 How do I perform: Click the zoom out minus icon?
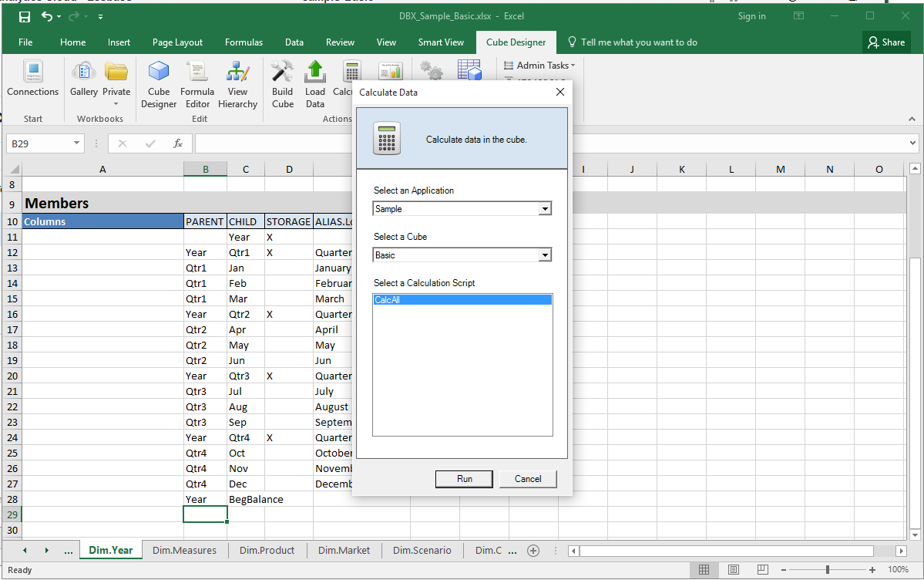784,570
